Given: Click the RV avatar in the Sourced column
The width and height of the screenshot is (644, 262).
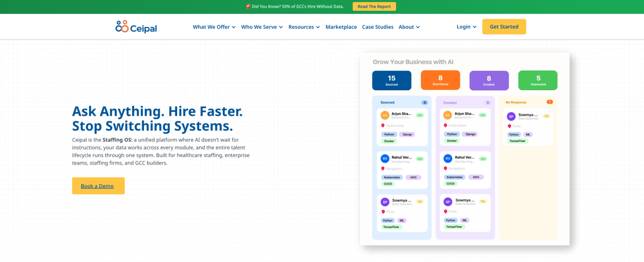Looking at the screenshot, I should [x=385, y=159].
